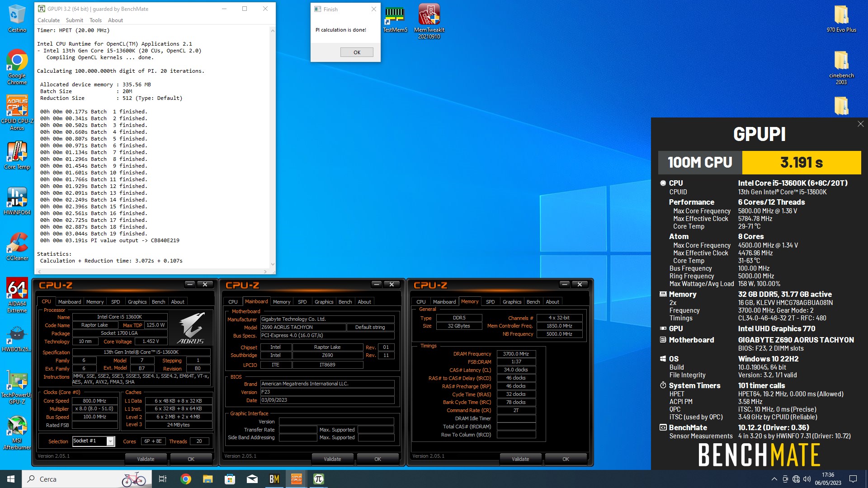Image resolution: width=868 pixels, height=488 pixels.
Task: Open SPD tab in the Mainboard CPU-Z window
Action: click(x=302, y=302)
